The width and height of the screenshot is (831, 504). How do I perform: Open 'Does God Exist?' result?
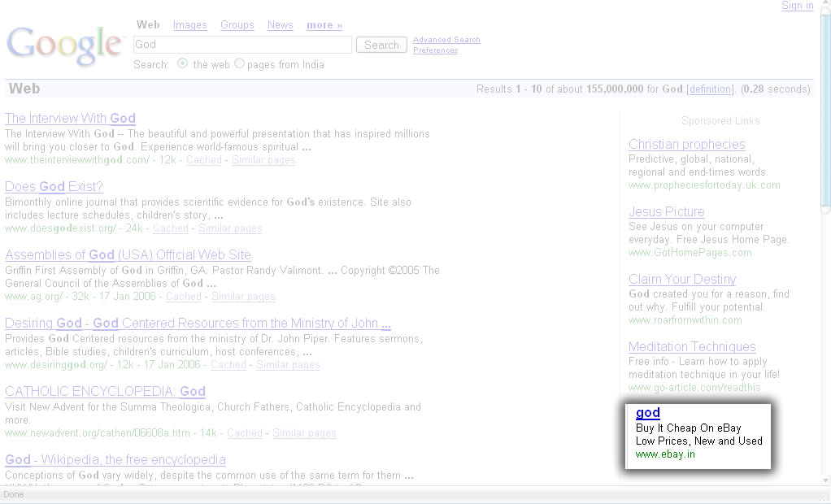[x=54, y=186]
